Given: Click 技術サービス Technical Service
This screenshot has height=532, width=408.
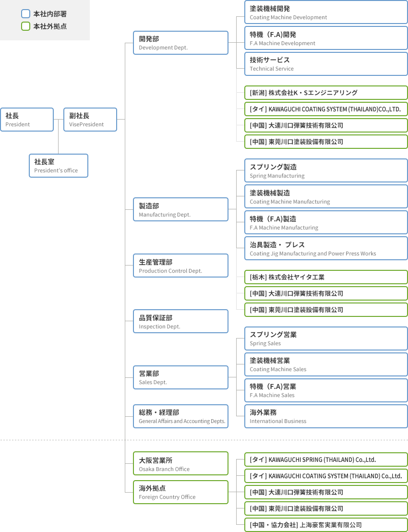Looking at the screenshot, I should pyautogui.click(x=326, y=64).
